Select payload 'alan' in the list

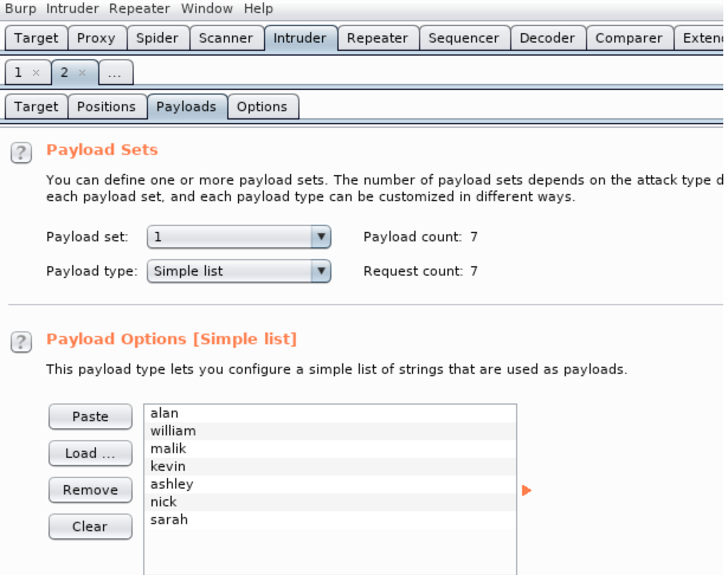pos(330,414)
